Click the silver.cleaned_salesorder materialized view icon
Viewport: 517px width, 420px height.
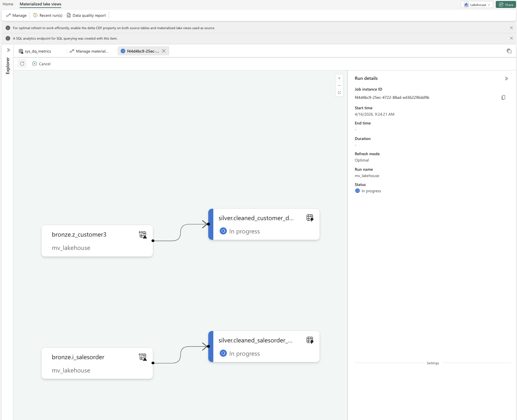tap(310, 340)
